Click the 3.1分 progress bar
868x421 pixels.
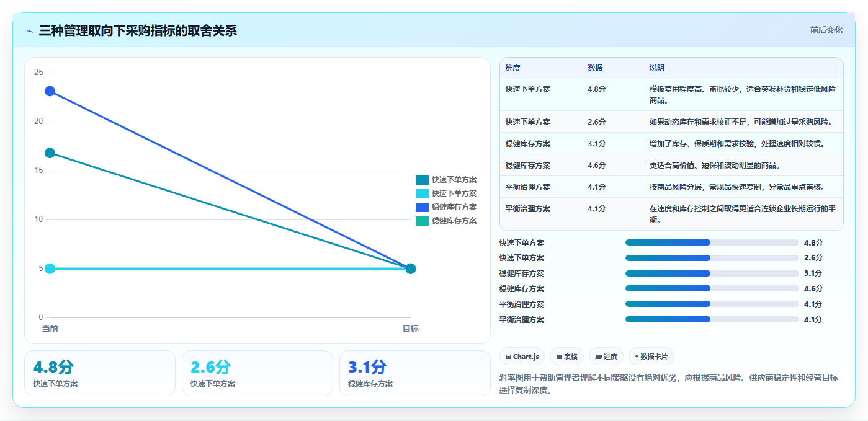712,273
